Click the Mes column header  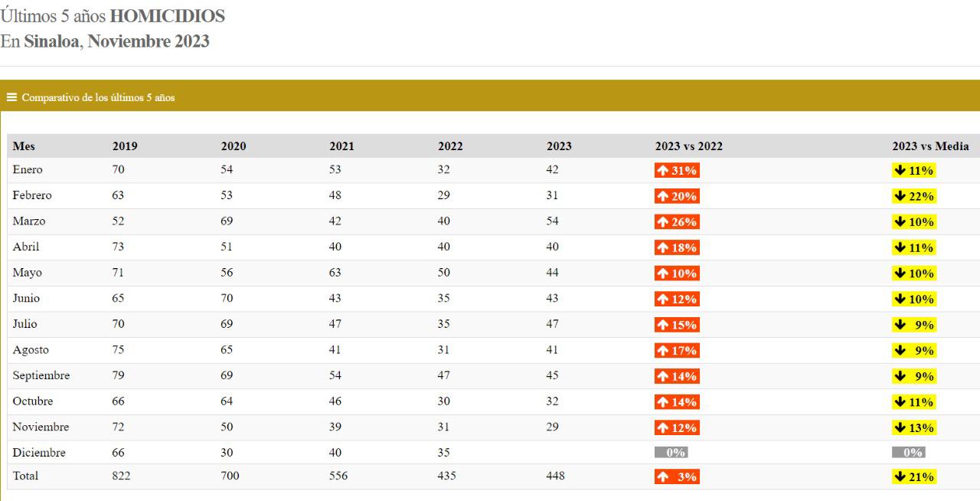click(x=24, y=146)
